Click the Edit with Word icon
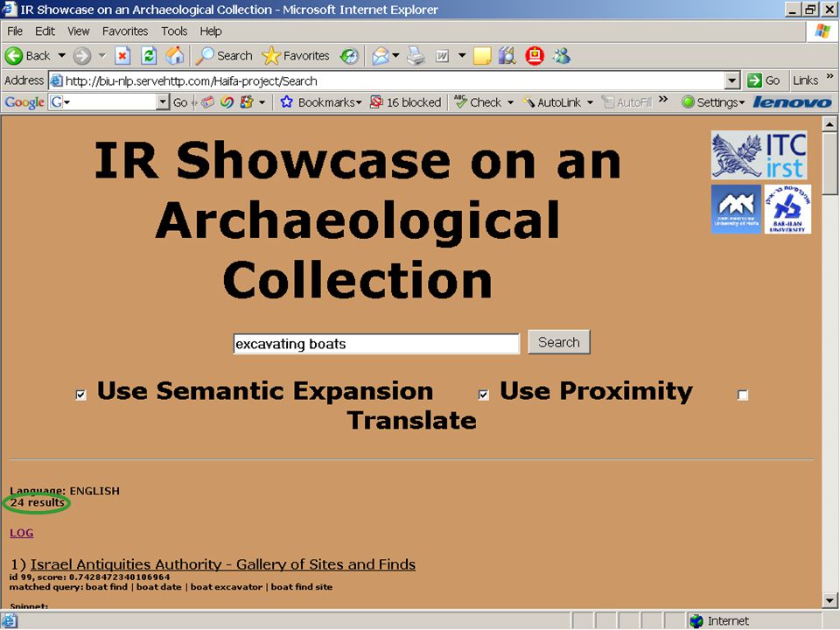840x630 pixels. coord(443,56)
